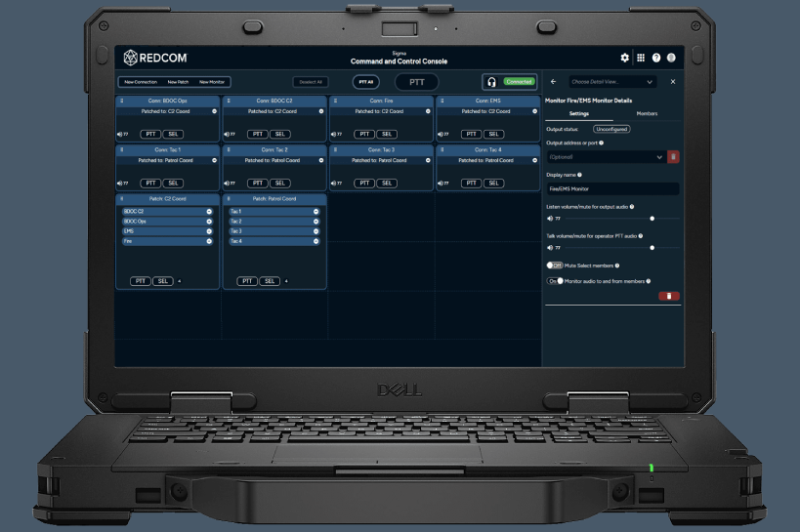Screen dimensions: 800x532
Task: Expand the Output address or port dropdown
Action: [659, 156]
